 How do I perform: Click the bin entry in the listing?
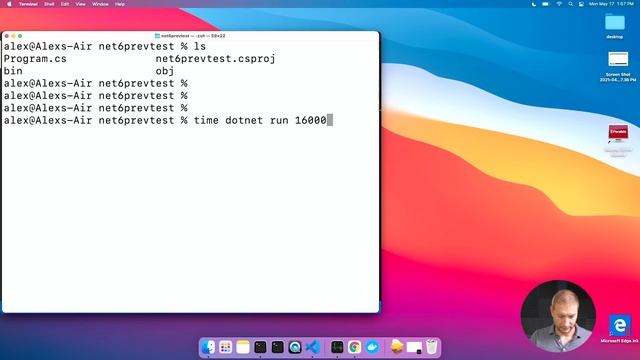coord(13,71)
